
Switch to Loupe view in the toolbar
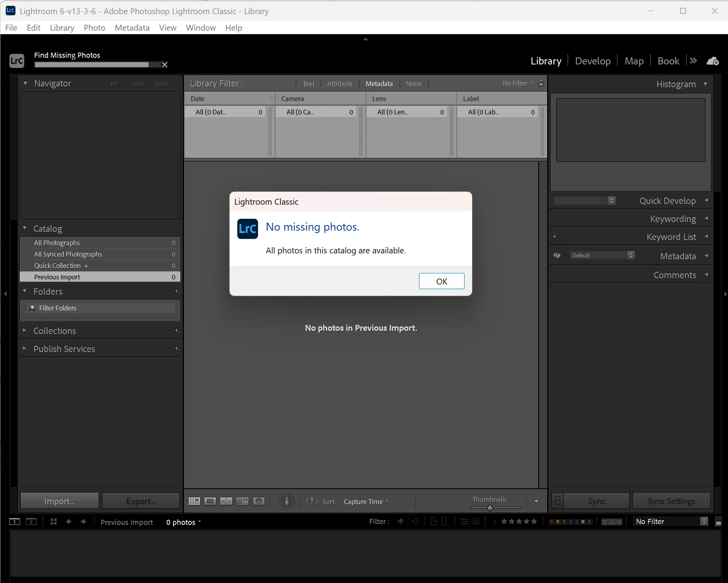click(210, 501)
